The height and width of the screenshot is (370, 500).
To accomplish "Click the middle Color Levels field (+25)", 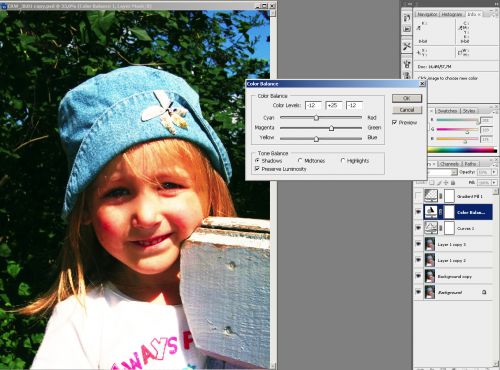I will [334, 105].
